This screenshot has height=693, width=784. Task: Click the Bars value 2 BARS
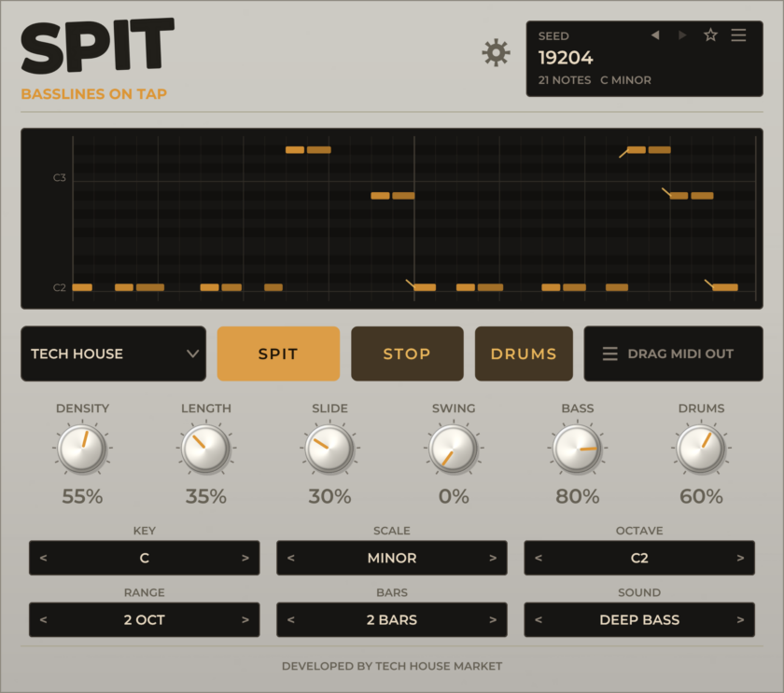[x=392, y=620]
